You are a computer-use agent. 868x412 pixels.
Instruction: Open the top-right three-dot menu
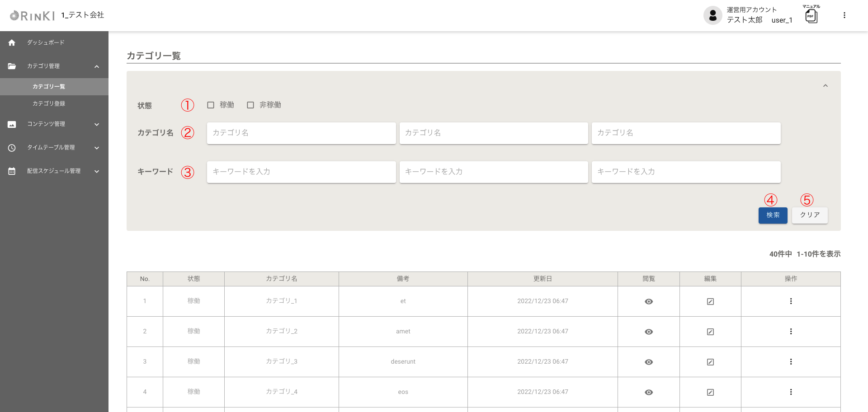coord(844,15)
